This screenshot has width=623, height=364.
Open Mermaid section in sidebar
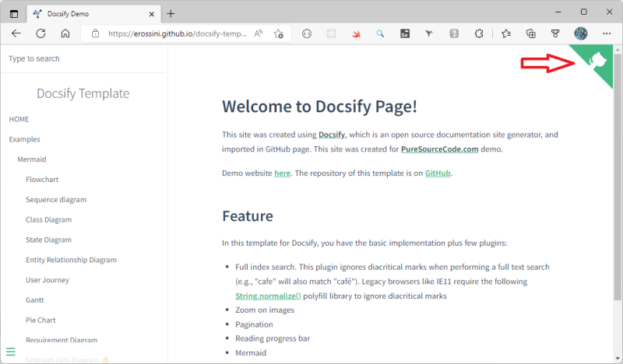click(32, 159)
